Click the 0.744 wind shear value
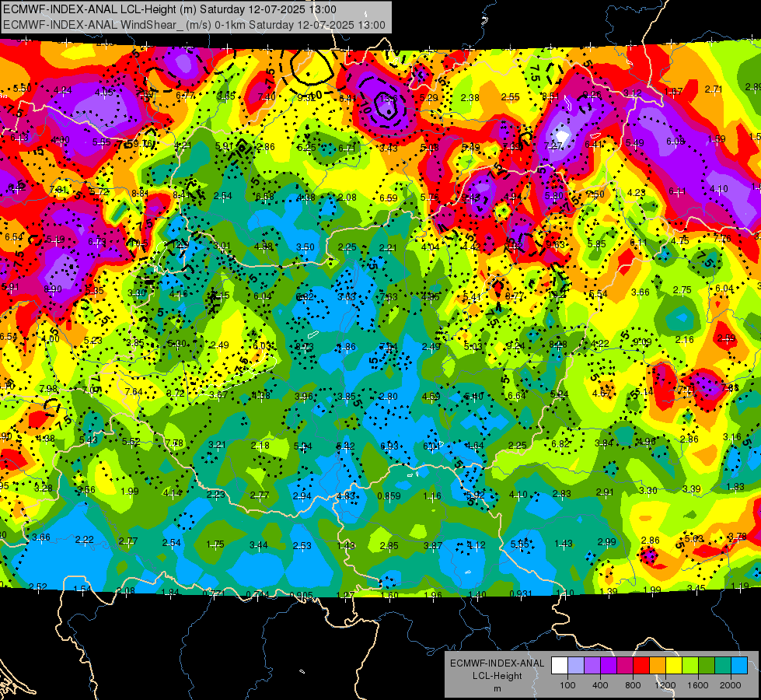This screenshot has width=761, height=700. 257,594
